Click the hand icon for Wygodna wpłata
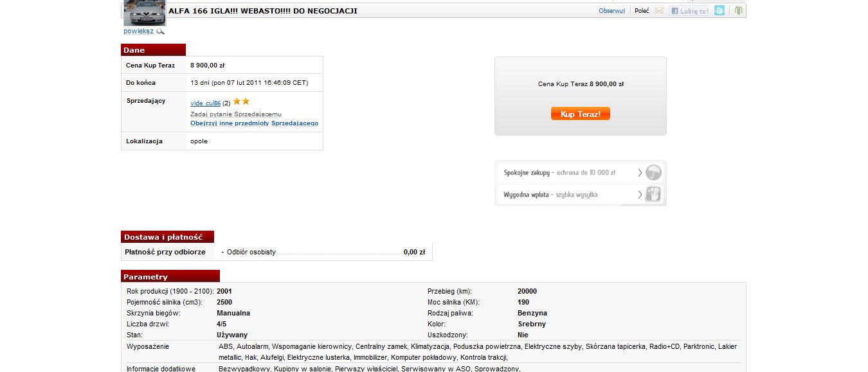 (x=653, y=194)
